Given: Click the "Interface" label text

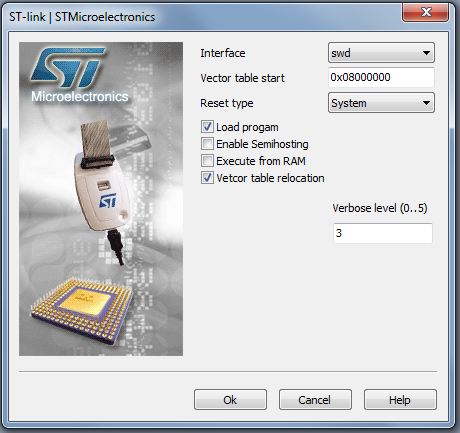Looking at the screenshot, I should coord(223,53).
